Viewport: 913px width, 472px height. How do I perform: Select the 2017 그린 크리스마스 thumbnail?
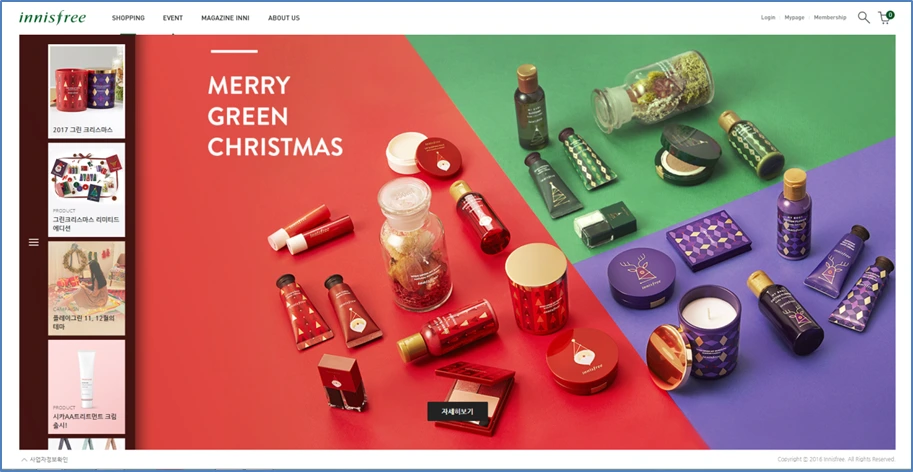86,91
